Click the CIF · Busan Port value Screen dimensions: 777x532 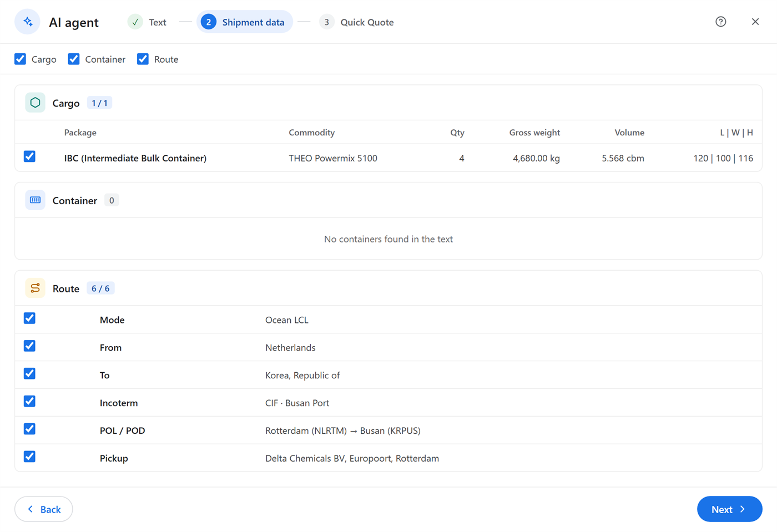[x=297, y=403]
